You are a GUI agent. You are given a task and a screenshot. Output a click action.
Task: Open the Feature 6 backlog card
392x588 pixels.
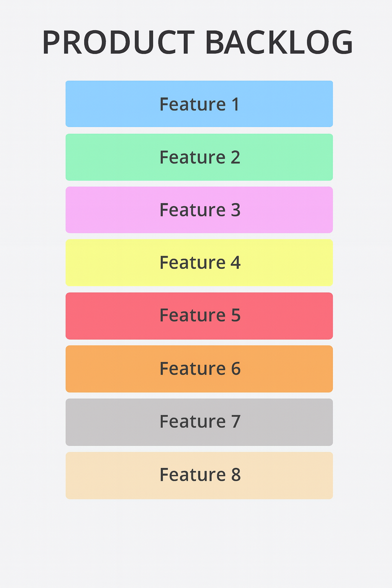click(x=199, y=369)
